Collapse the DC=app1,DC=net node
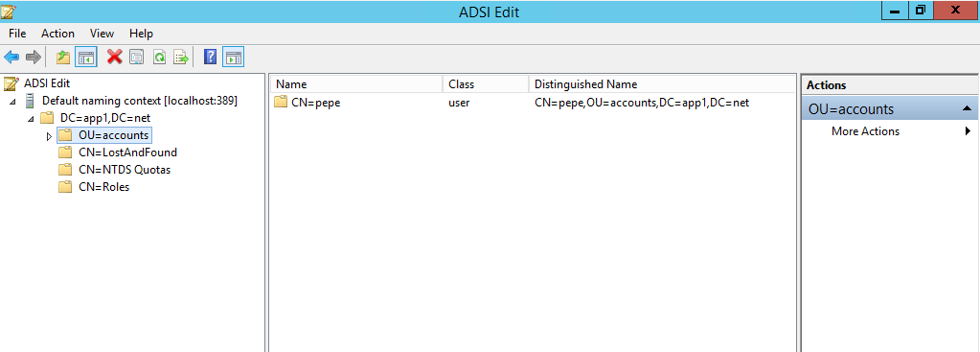The height and width of the screenshot is (352, 980). pos(31,119)
